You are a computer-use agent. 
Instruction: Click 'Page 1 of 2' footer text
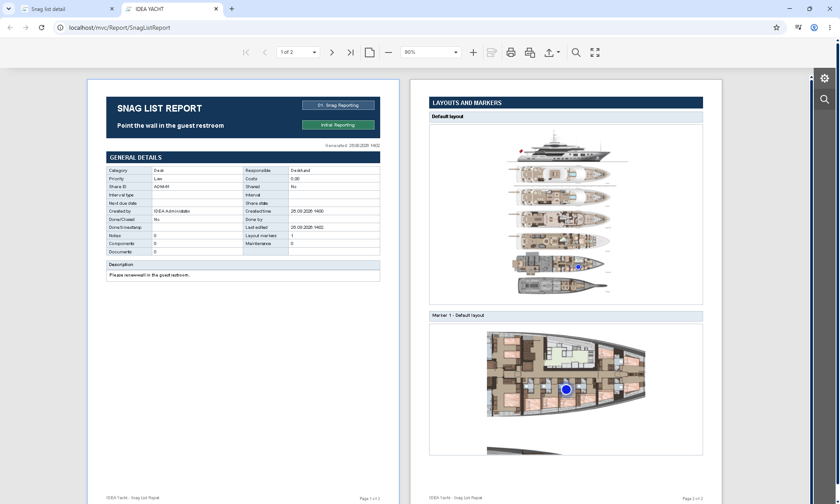(x=370, y=499)
